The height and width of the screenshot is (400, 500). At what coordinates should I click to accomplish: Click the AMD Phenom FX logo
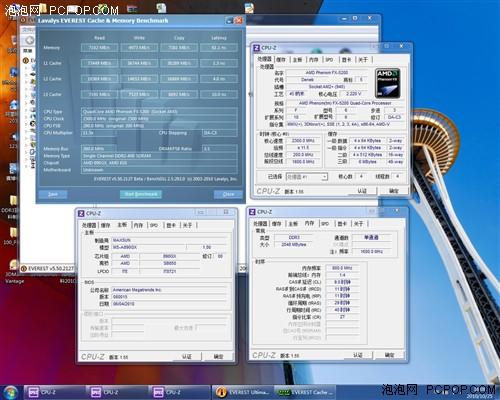click(x=388, y=83)
